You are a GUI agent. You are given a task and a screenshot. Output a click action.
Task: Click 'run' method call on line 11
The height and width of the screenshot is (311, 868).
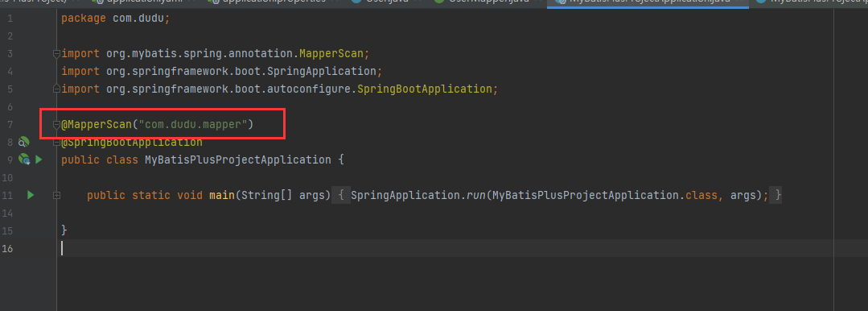(476, 195)
